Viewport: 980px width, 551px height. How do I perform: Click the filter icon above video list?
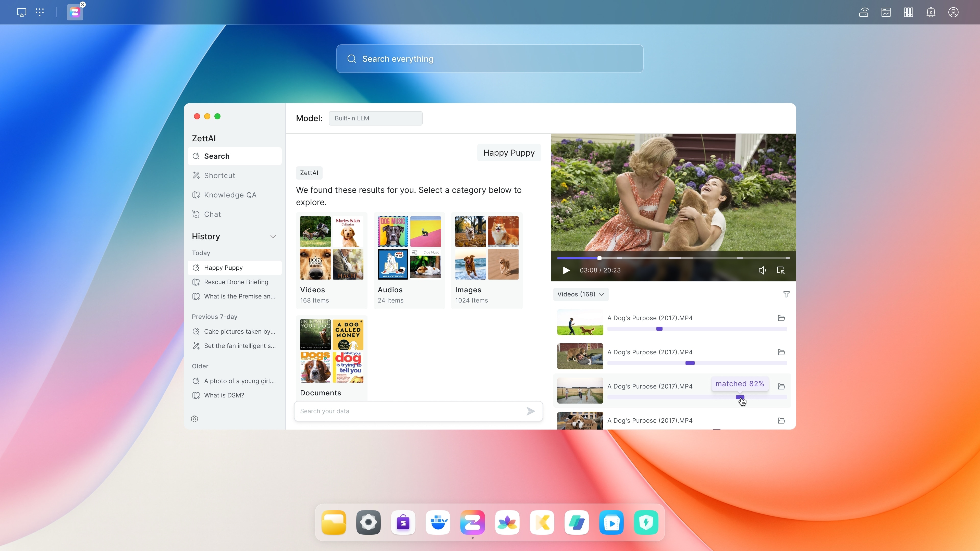pos(786,294)
